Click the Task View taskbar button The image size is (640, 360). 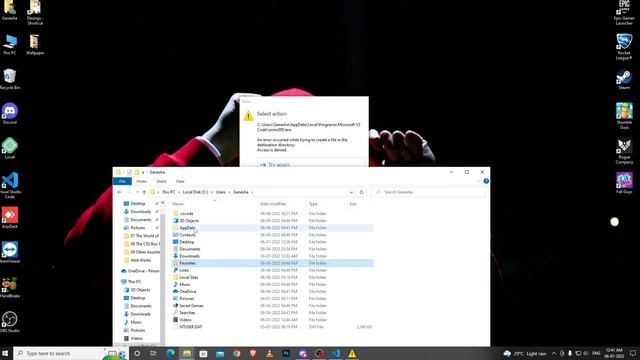pos(153,353)
